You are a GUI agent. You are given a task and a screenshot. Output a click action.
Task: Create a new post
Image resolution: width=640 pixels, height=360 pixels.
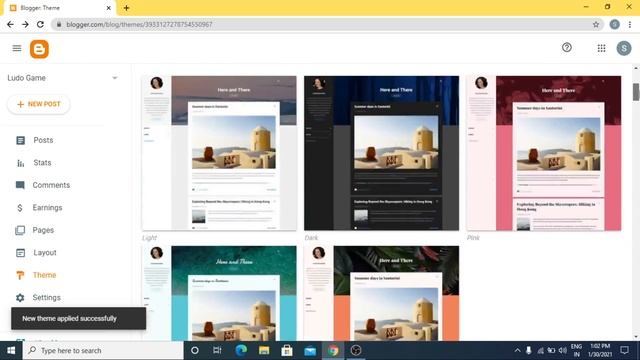click(39, 104)
